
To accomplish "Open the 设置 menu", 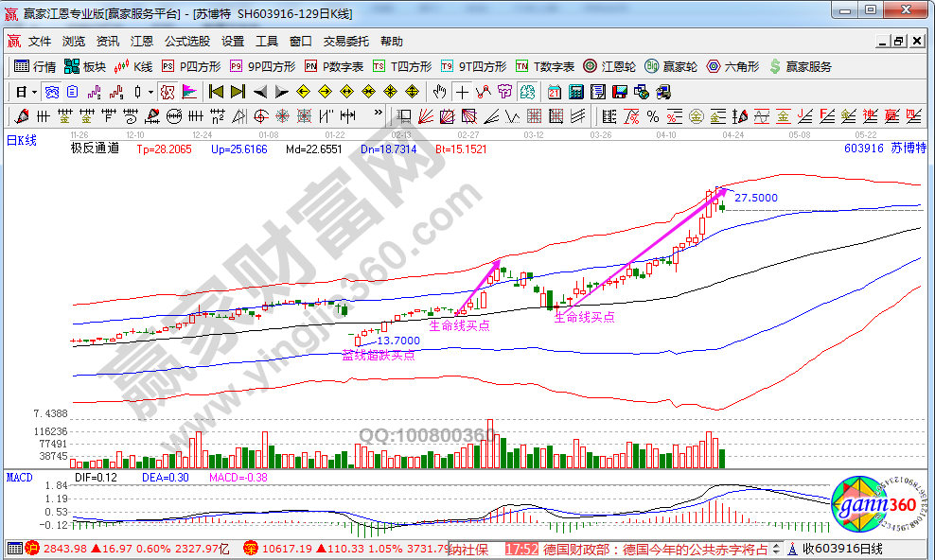I will tap(233, 41).
